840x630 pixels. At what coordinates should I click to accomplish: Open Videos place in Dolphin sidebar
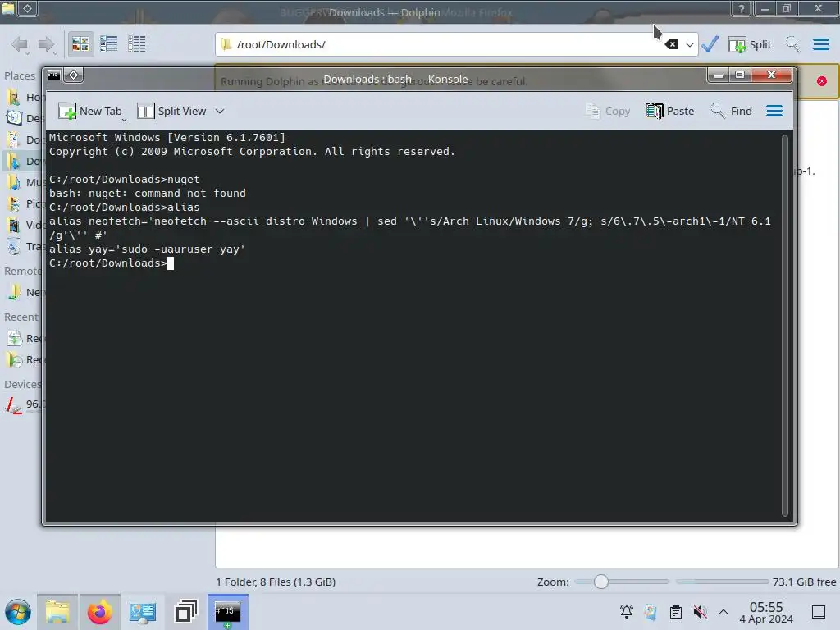tap(23, 226)
